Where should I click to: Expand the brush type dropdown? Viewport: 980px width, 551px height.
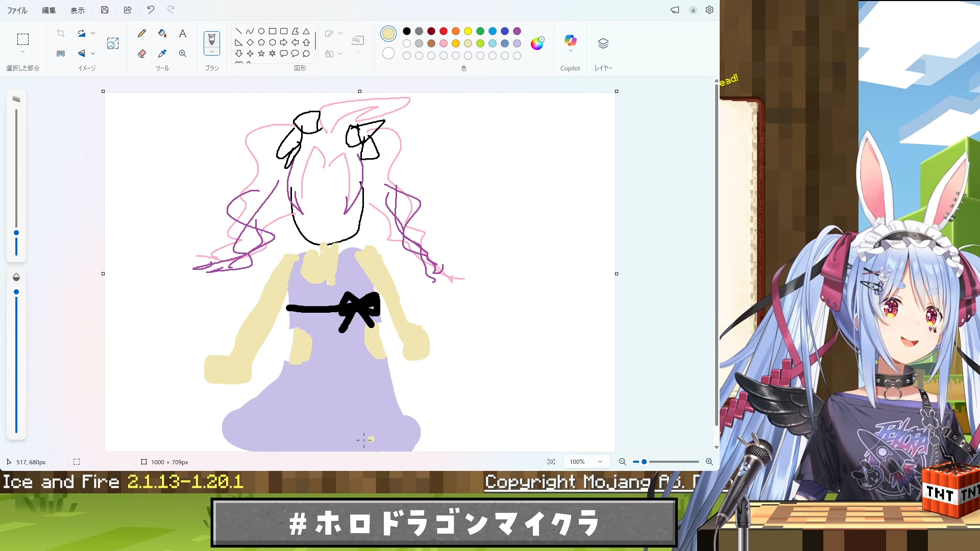tap(212, 52)
